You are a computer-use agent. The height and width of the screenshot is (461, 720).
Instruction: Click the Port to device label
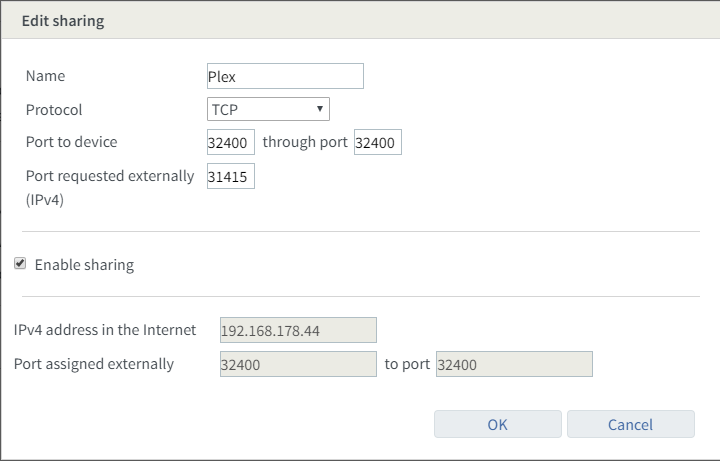click(71, 142)
